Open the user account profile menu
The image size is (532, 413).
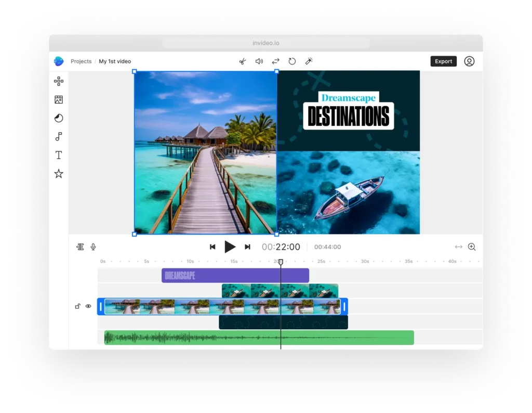click(x=469, y=61)
